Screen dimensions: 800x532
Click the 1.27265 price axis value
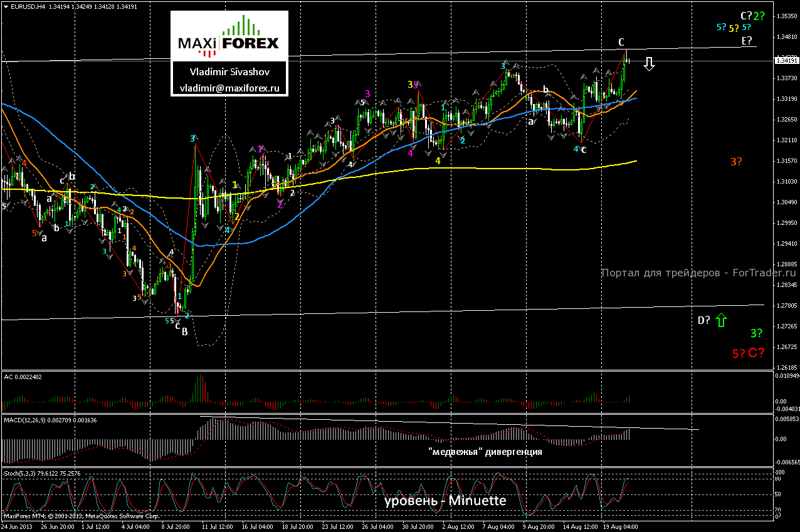tap(787, 326)
